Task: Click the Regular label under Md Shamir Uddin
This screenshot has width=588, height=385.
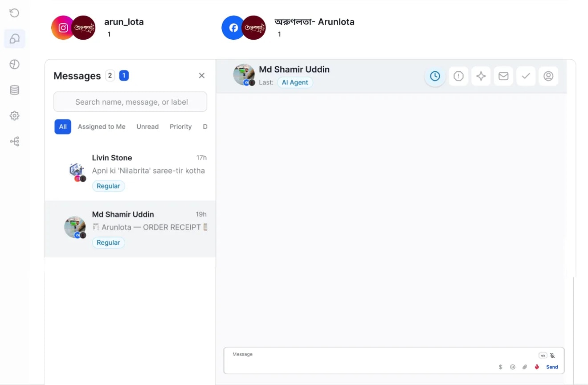Action: 108,242
